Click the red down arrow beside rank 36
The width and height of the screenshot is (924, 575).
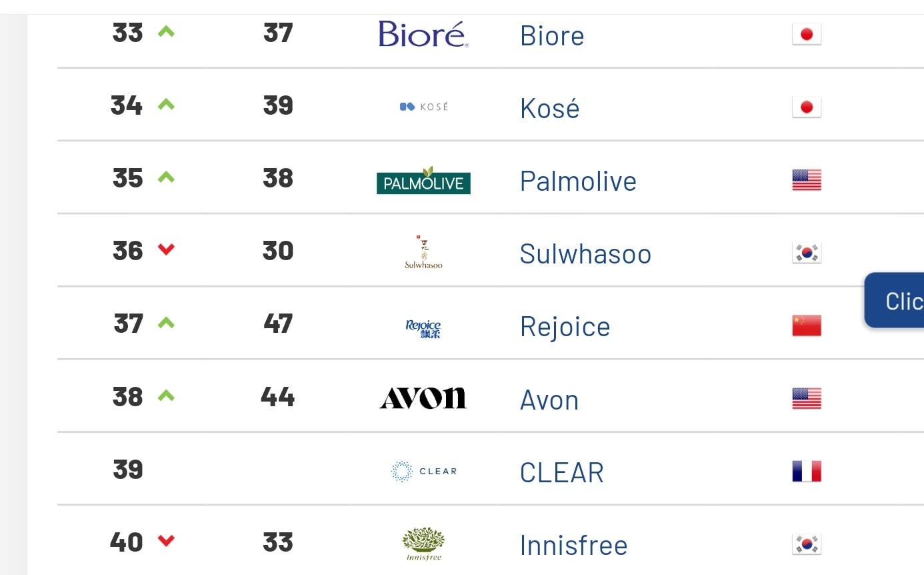coord(166,249)
